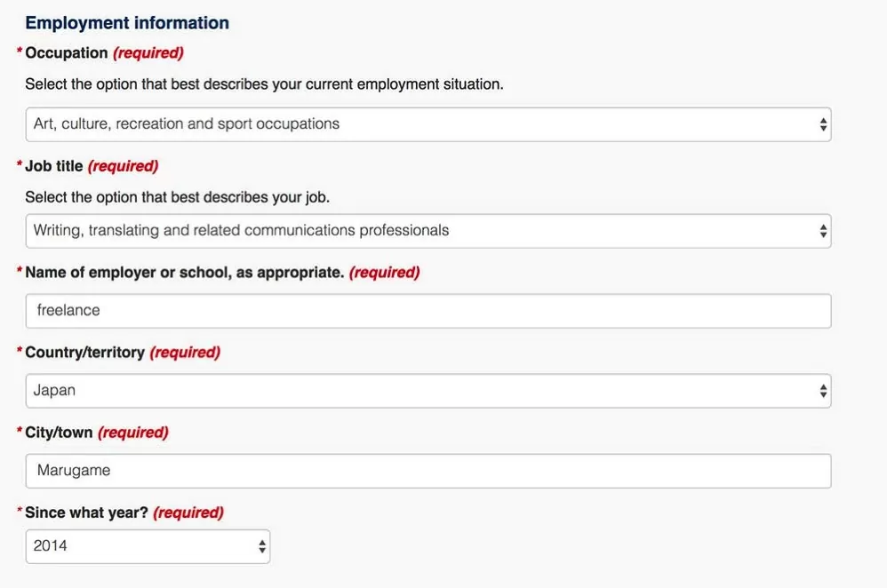887x588 pixels.
Task: Focus the employer name field containing freelance
Action: point(428,311)
